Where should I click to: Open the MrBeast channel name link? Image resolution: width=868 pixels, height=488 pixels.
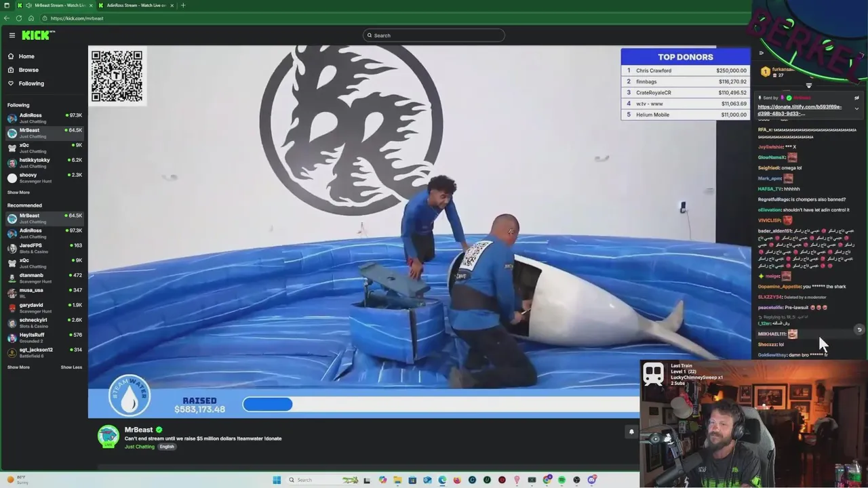tap(138, 430)
